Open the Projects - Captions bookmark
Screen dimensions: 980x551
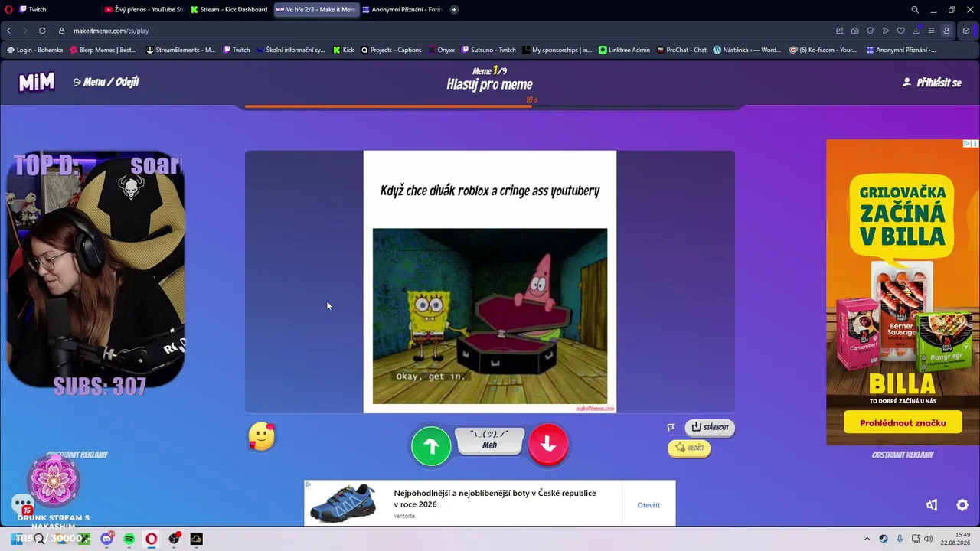tap(390, 50)
